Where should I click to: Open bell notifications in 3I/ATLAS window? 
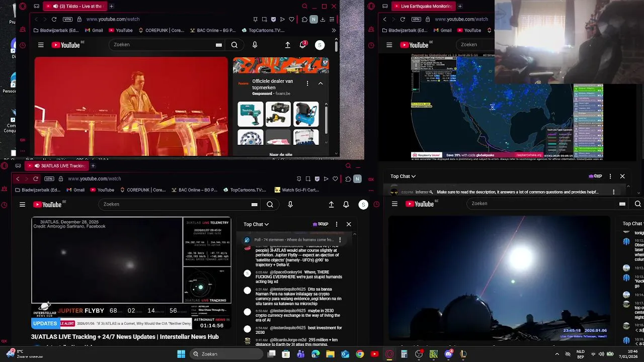tap(346, 204)
